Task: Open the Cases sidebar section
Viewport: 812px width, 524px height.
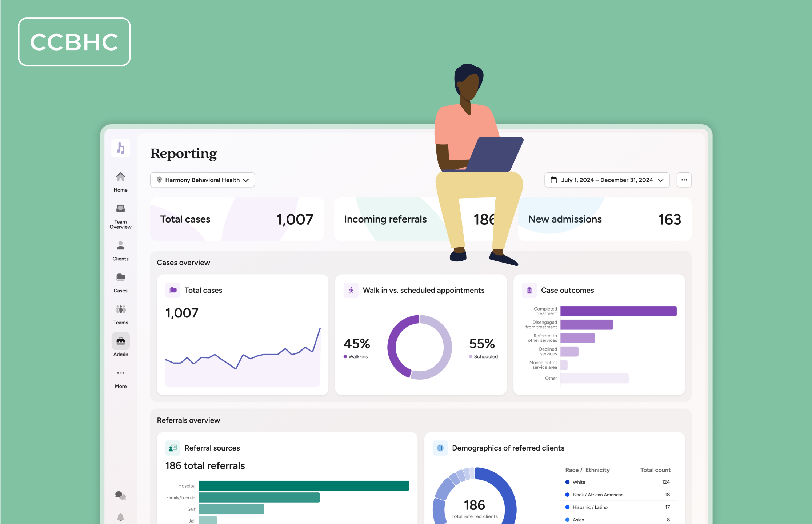Action: coord(120,283)
